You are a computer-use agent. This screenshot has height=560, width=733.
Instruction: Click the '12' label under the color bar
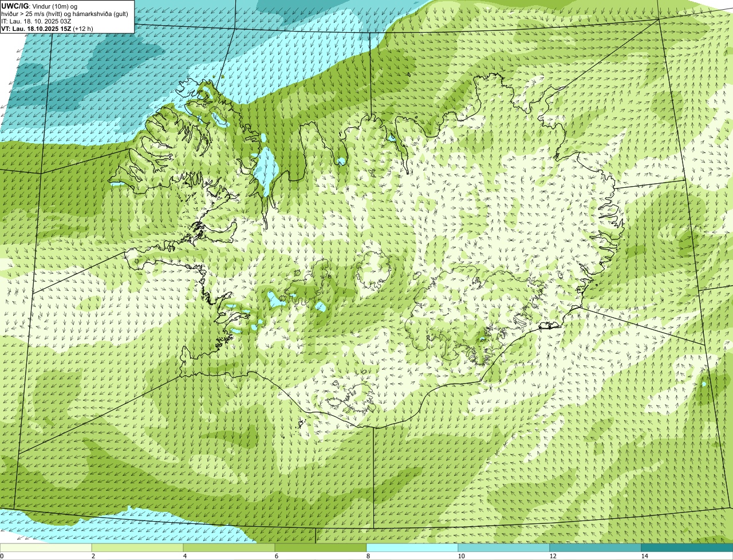point(553,556)
